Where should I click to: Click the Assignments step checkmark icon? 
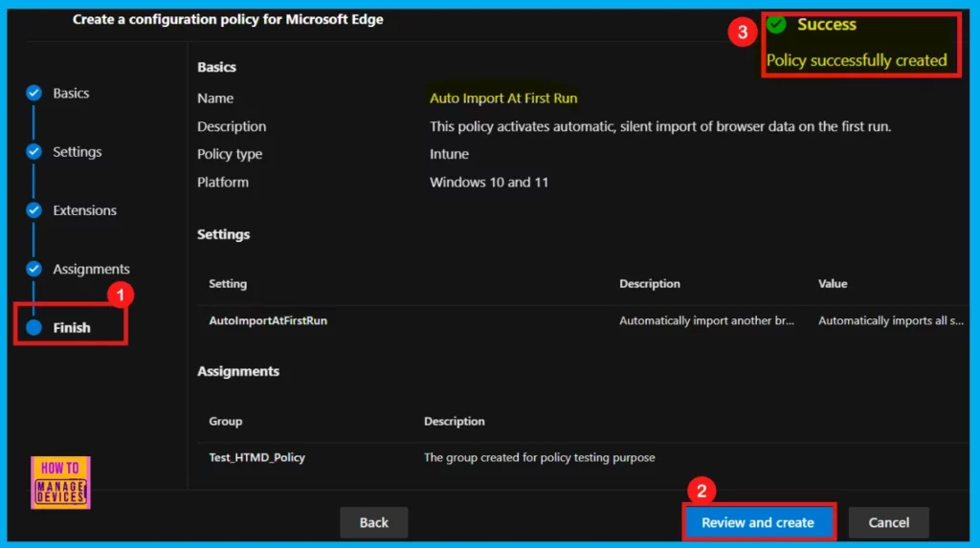(x=33, y=270)
